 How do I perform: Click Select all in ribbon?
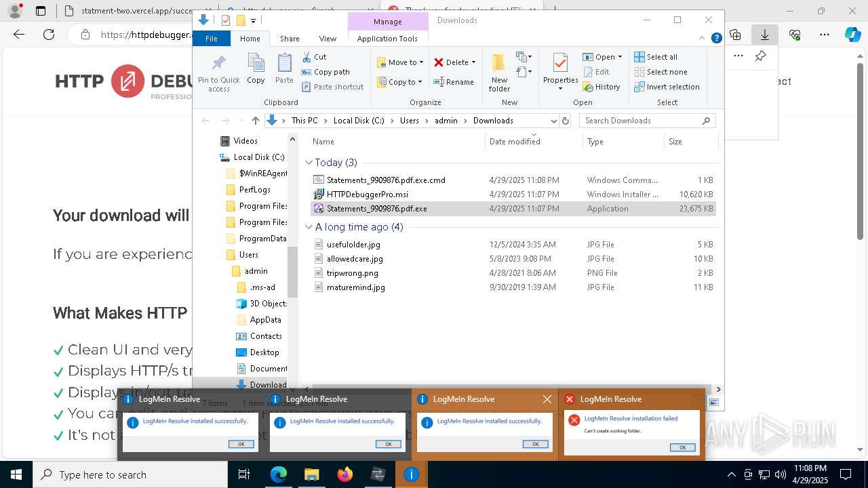[656, 57]
